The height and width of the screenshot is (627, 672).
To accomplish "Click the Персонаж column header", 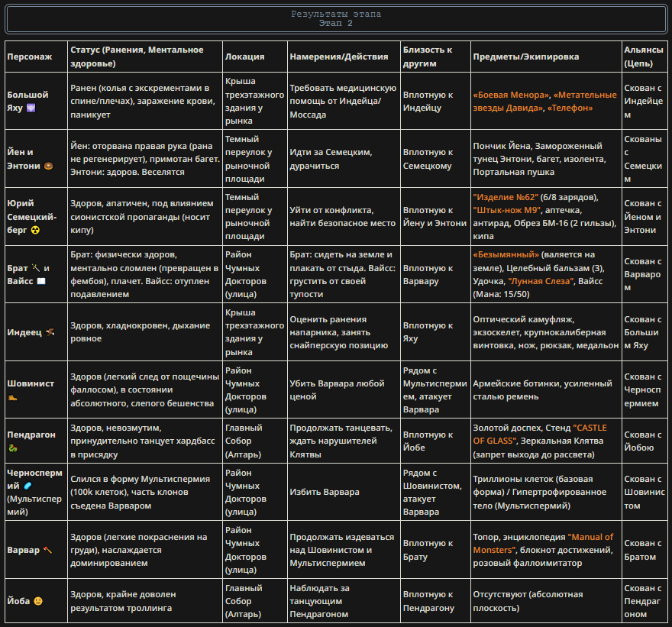I will tap(36, 57).
